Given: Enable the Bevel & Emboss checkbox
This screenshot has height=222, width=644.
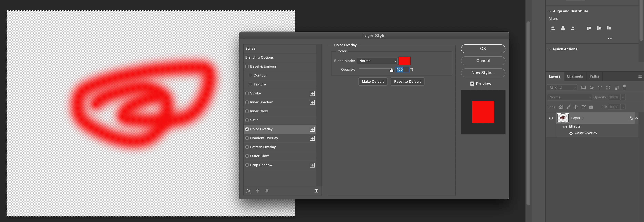Looking at the screenshot, I should pyautogui.click(x=247, y=67).
